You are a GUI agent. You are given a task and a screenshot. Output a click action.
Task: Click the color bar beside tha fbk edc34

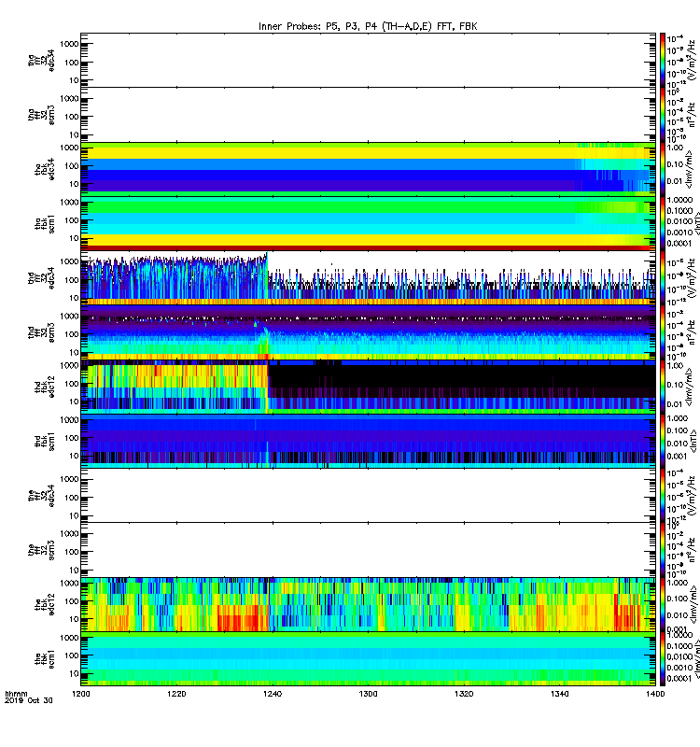[663, 169]
